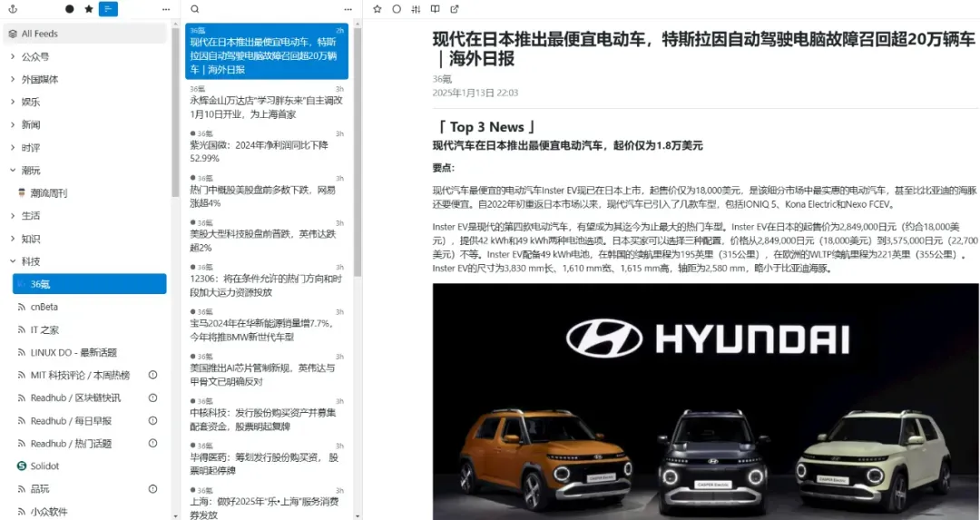This screenshot has width=980, height=520.
Task: Open article 毕得医药：筹划发行股份购买资
Action: [267, 459]
